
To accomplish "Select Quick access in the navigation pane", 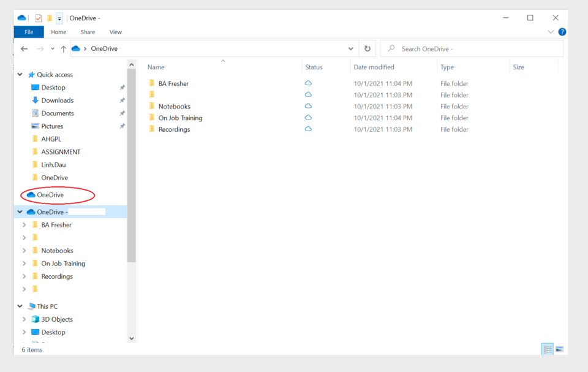I will pos(55,75).
